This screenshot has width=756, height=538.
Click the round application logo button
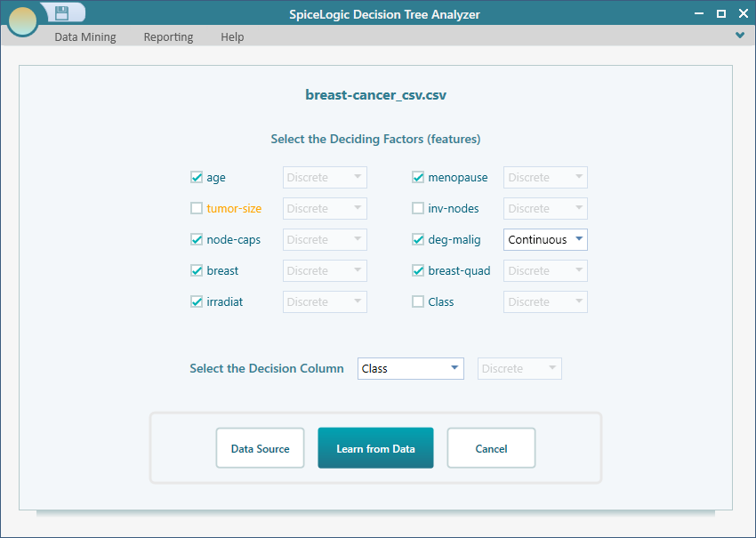click(x=22, y=20)
